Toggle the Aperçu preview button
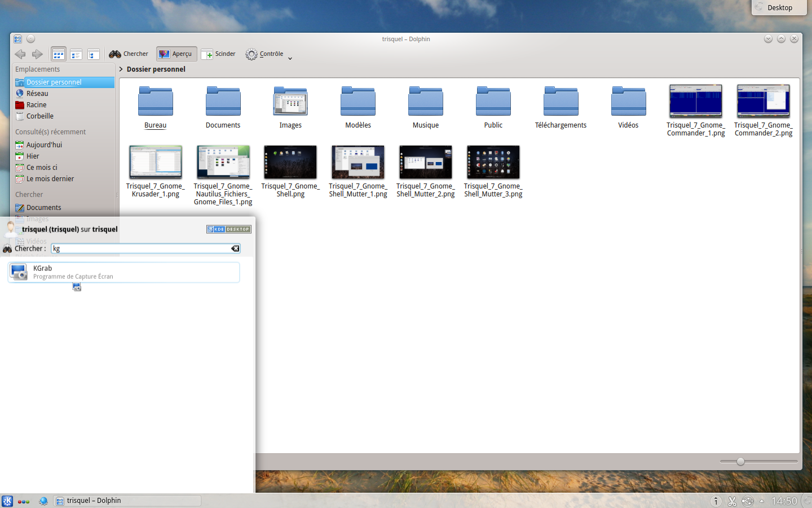 [176, 54]
